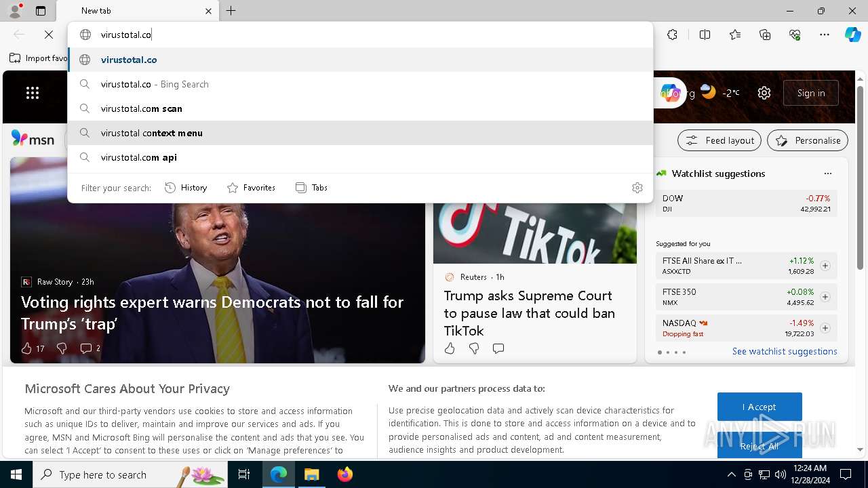The height and width of the screenshot is (488, 868).
Task: Add FTSE All Share to watchlist
Action: click(x=825, y=266)
